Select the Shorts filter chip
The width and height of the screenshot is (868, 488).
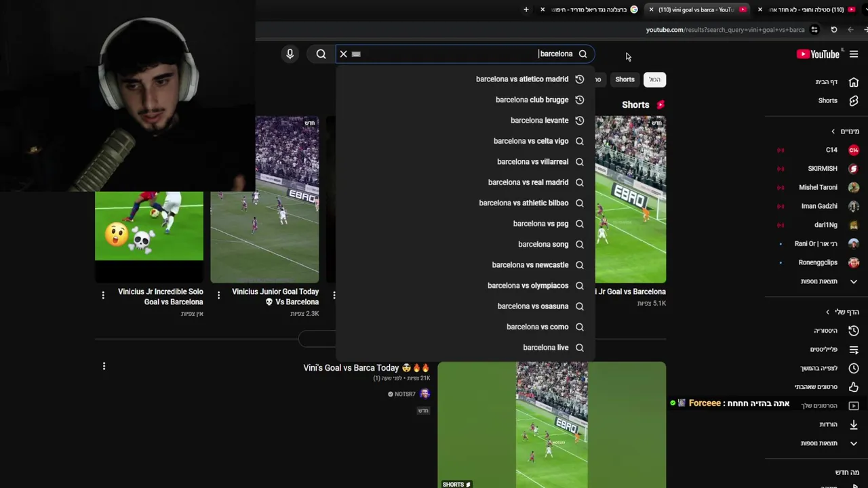click(625, 79)
